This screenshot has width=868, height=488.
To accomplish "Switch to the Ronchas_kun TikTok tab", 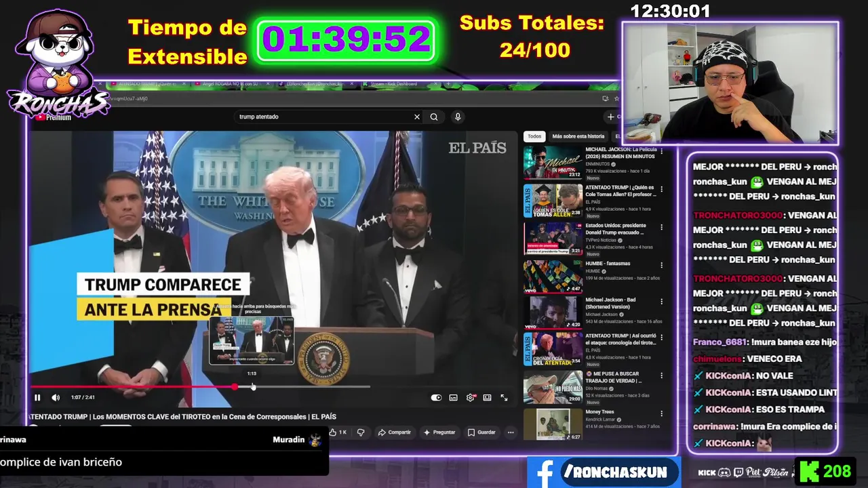I will [317, 84].
